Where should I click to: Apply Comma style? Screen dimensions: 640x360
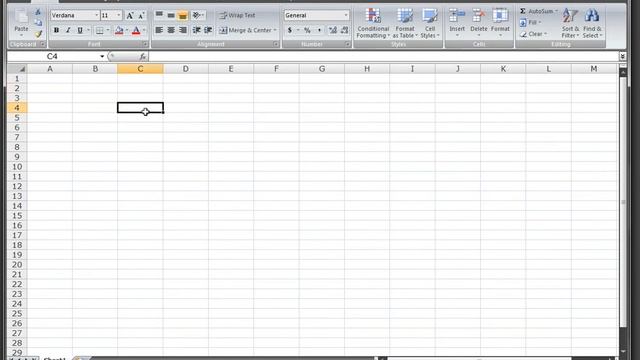pos(319,30)
